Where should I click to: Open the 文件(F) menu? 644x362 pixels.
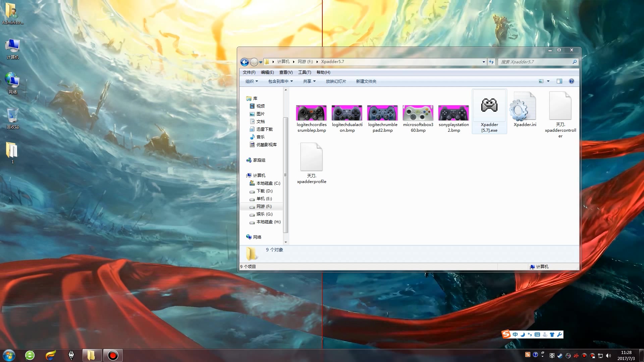point(249,72)
